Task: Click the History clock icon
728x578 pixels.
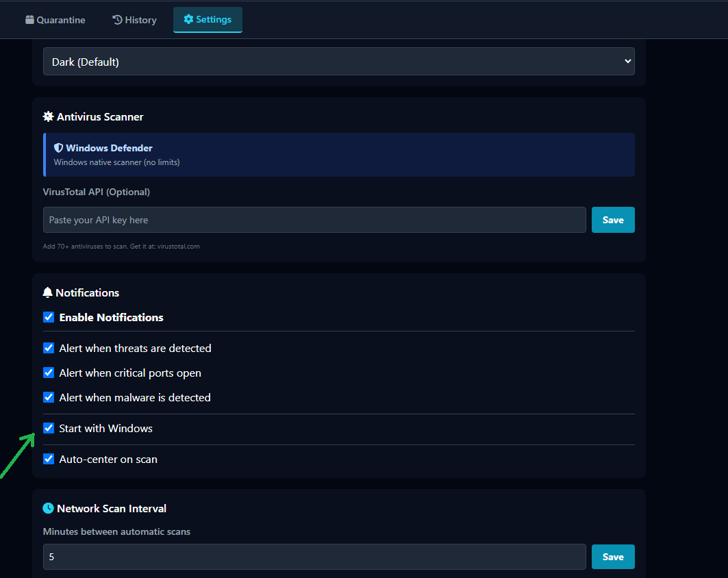Action: click(118, 19)
